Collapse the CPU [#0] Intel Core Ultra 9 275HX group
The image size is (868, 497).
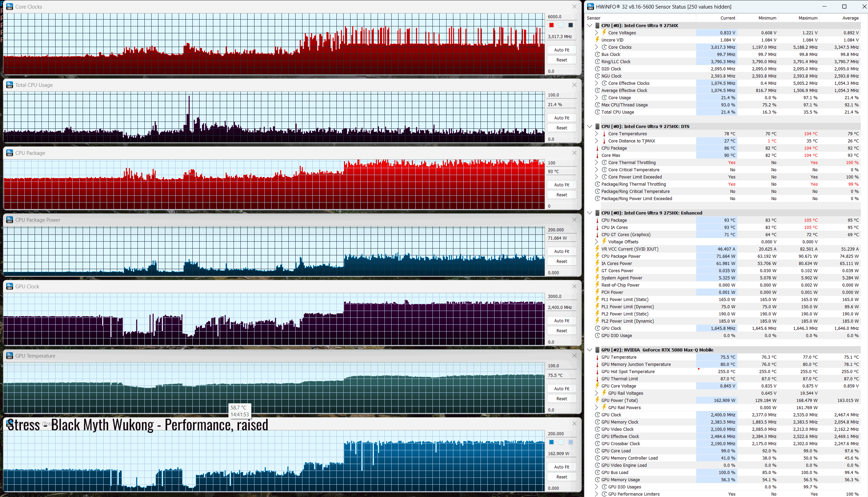[x=590, y=25]
